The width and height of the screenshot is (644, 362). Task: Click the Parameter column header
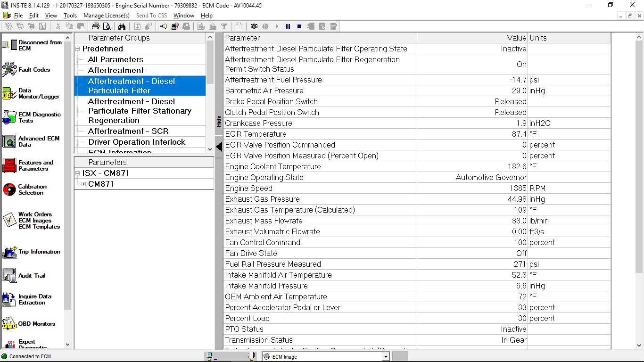[320, 38]
